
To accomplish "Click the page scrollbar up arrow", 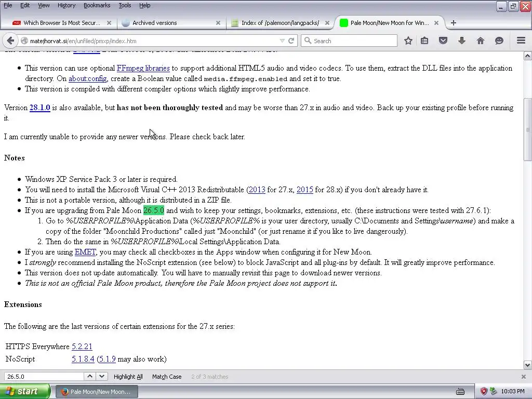I will click(527, 56).
